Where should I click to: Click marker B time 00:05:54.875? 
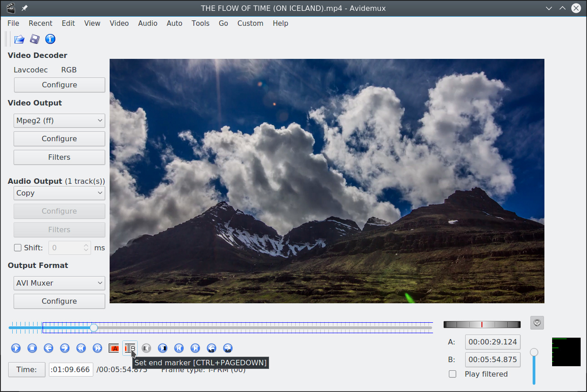coord(493,360)
